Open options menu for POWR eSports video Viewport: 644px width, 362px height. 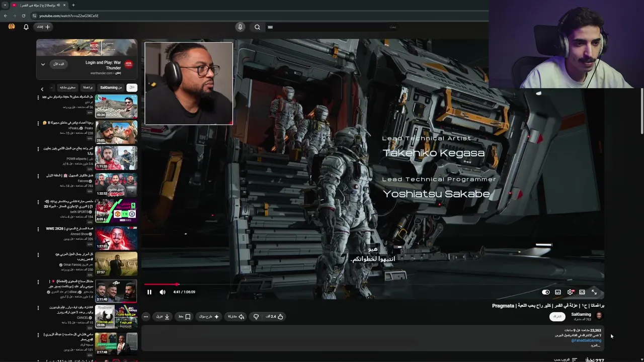[x=38, y=149]
